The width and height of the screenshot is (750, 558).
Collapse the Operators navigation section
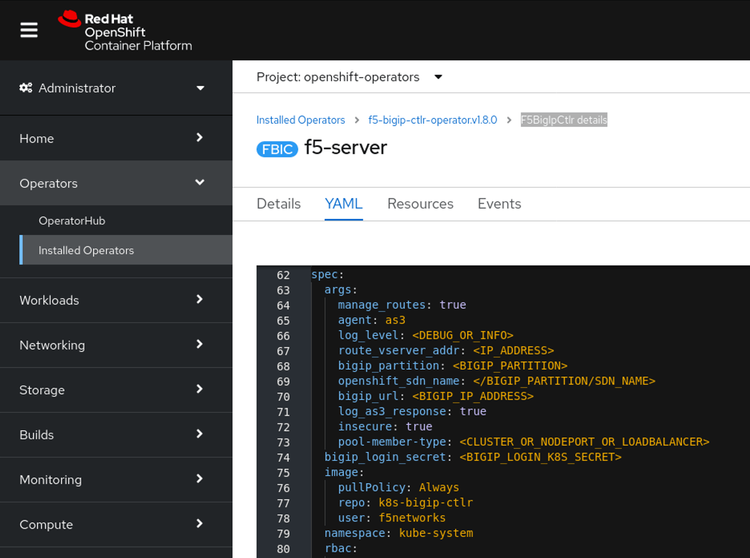(x=115, y=183)
